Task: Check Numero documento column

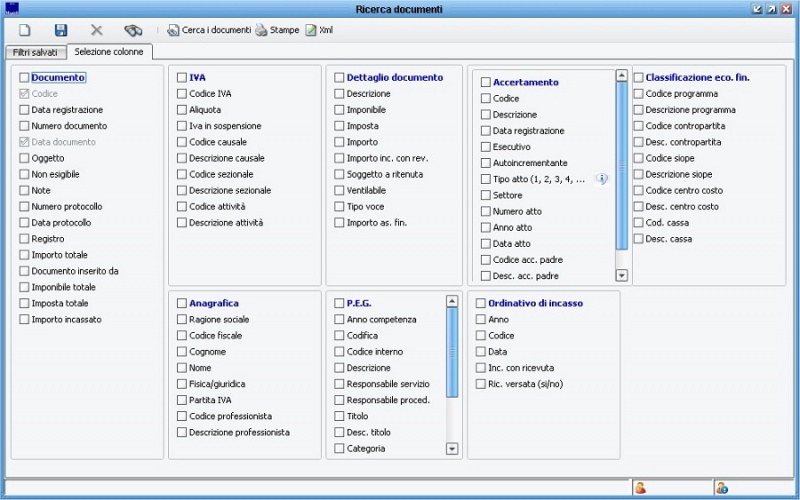Action: tap(24, 126)
